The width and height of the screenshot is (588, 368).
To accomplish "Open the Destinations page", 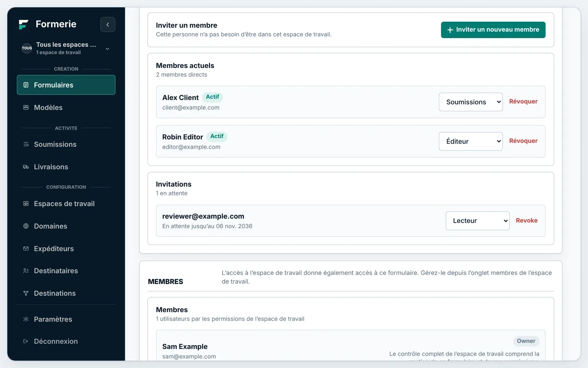I will coord(66,293).
